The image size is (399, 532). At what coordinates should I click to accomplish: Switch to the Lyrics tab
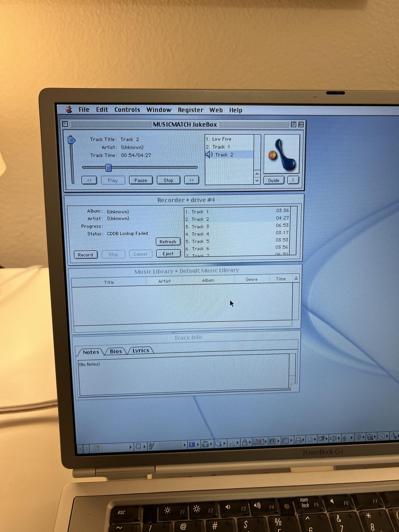(141, 350)
